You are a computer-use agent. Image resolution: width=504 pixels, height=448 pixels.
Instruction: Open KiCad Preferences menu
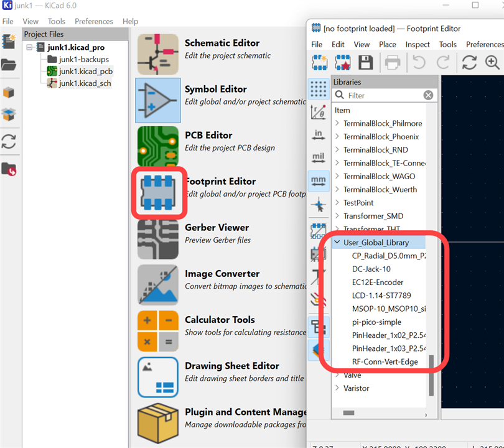pos(94,21)
